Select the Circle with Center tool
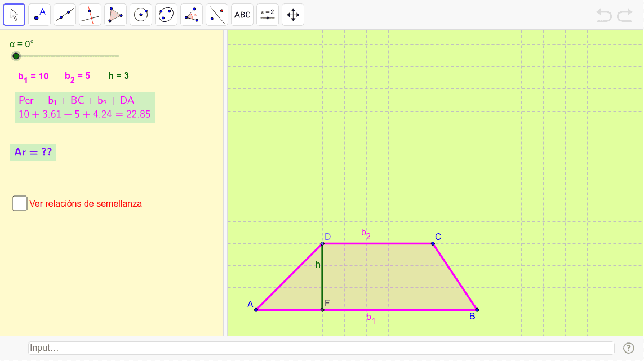This screenshot has width=644, height=361. [x=141, y=15]
